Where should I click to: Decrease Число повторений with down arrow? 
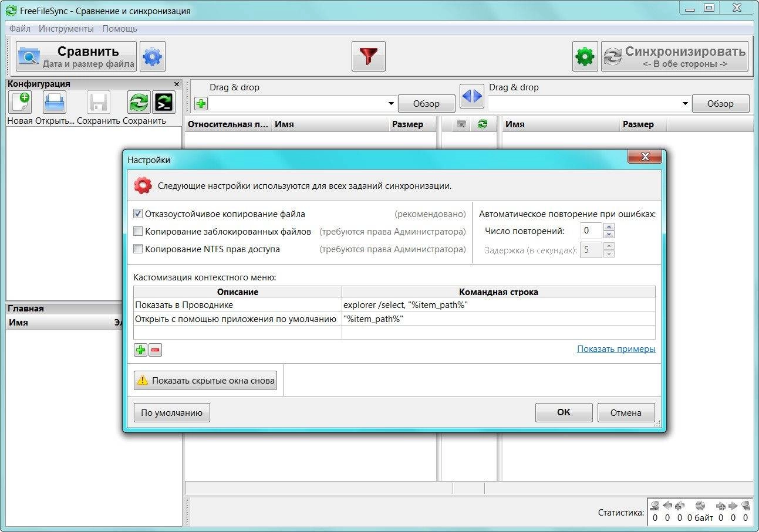pyautogui.click(x=609, y=235)
